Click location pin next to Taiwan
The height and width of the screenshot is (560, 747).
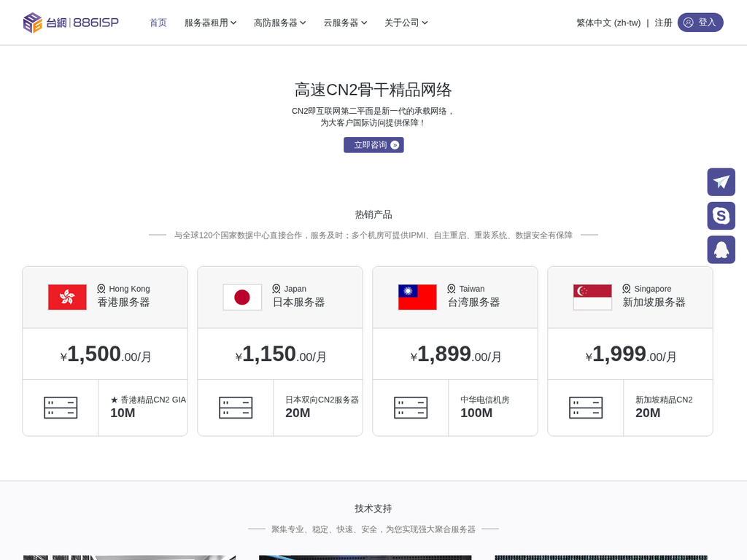tap(451, 289)
